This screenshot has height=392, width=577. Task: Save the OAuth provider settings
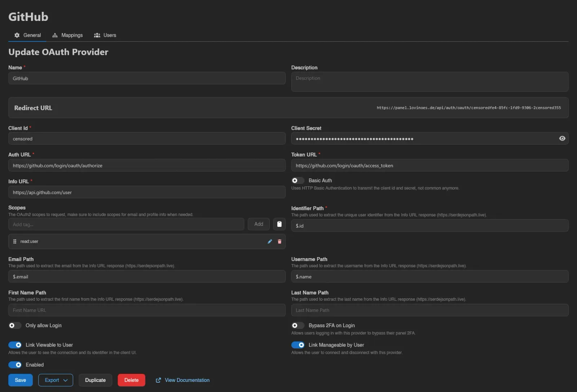pyautogui.click(x=21, y=380)
